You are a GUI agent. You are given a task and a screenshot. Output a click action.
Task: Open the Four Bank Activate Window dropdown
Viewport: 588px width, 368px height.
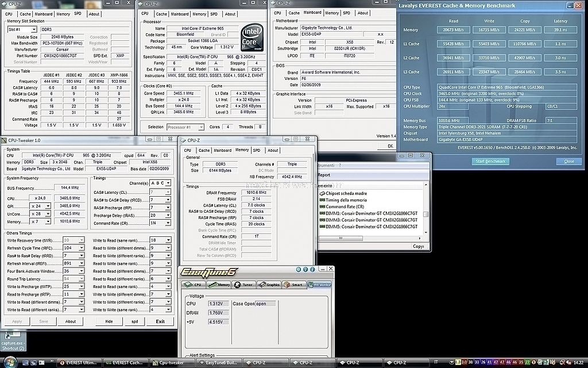coord(82,271)
